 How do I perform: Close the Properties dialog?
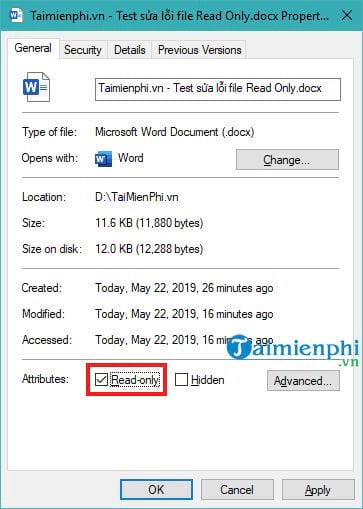[x=347, y=15]
